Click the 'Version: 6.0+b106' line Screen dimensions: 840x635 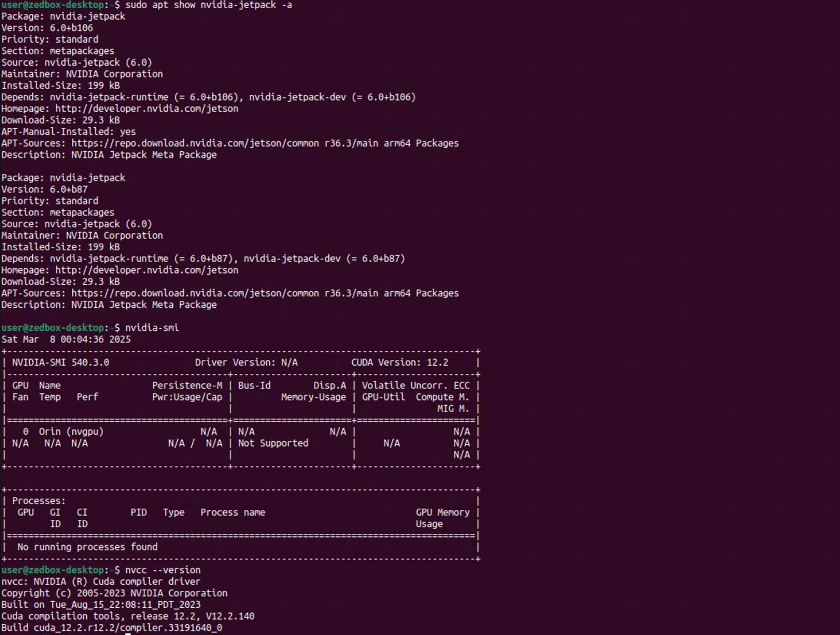tap(47, 28)
